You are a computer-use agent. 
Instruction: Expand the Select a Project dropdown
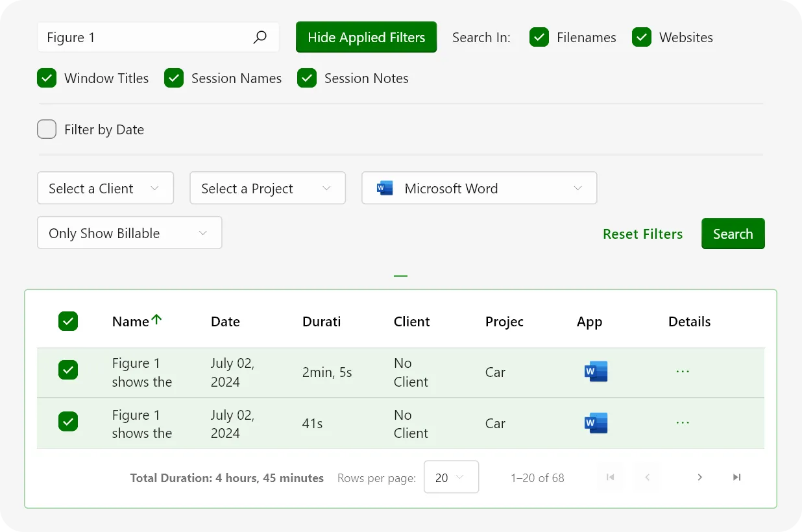(x=267, y=188)
